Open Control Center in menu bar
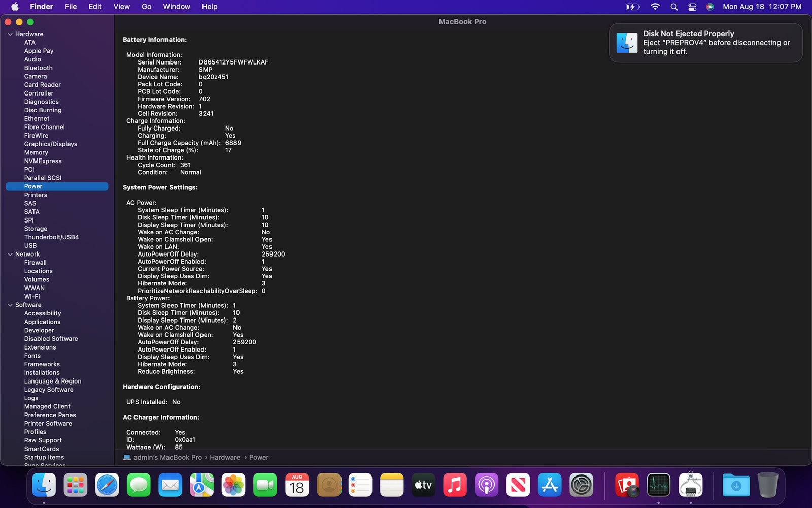The width and height of the screenshot is (812, 508). click(692, 7)
